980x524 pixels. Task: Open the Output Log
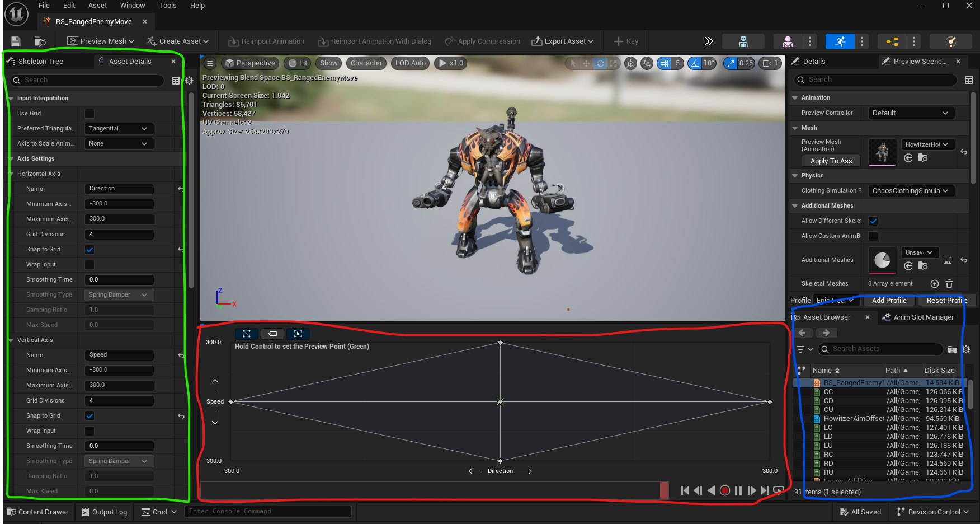point(105,512)
